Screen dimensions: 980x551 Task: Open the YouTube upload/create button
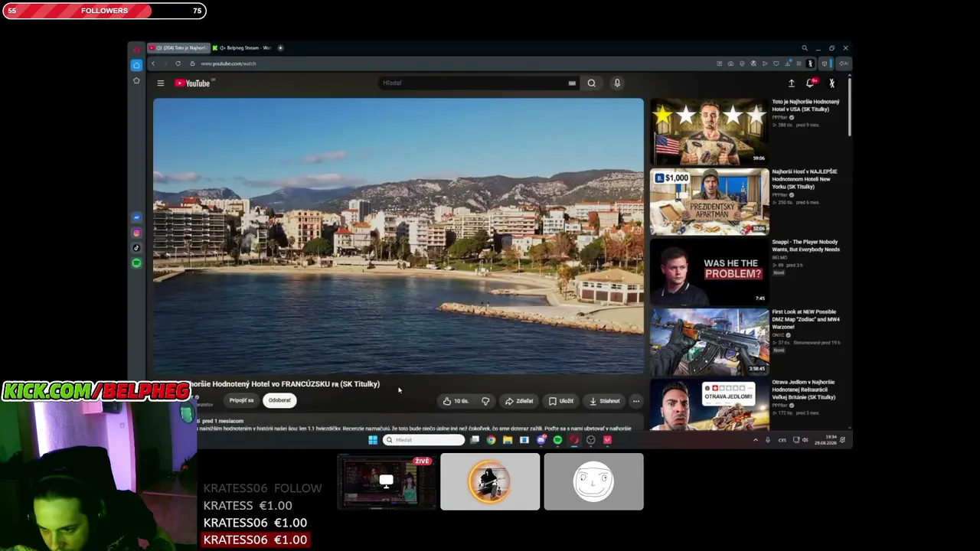click(792, 83)
